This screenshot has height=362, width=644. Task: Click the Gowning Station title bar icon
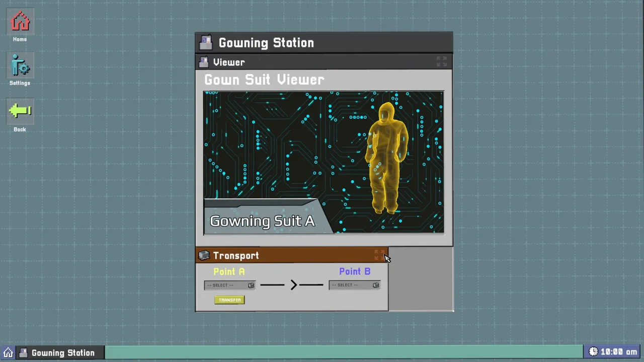tap(205, 42)
